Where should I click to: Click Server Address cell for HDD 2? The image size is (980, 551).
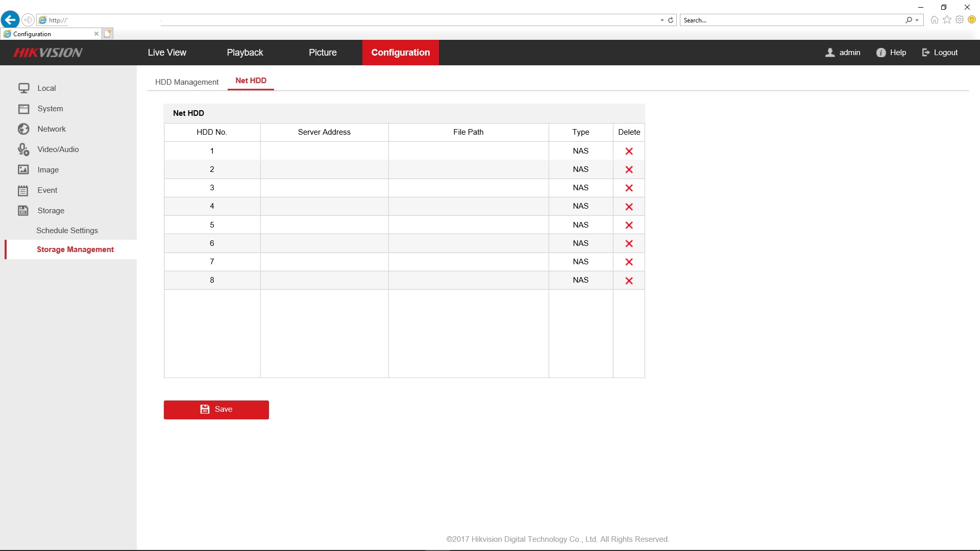324,169
